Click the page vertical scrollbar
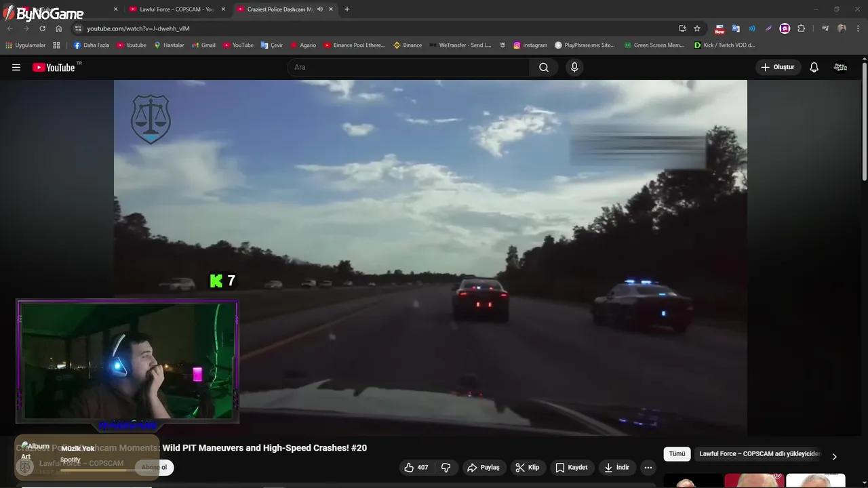Screen dimensions: 868x488 coord(865,122)
